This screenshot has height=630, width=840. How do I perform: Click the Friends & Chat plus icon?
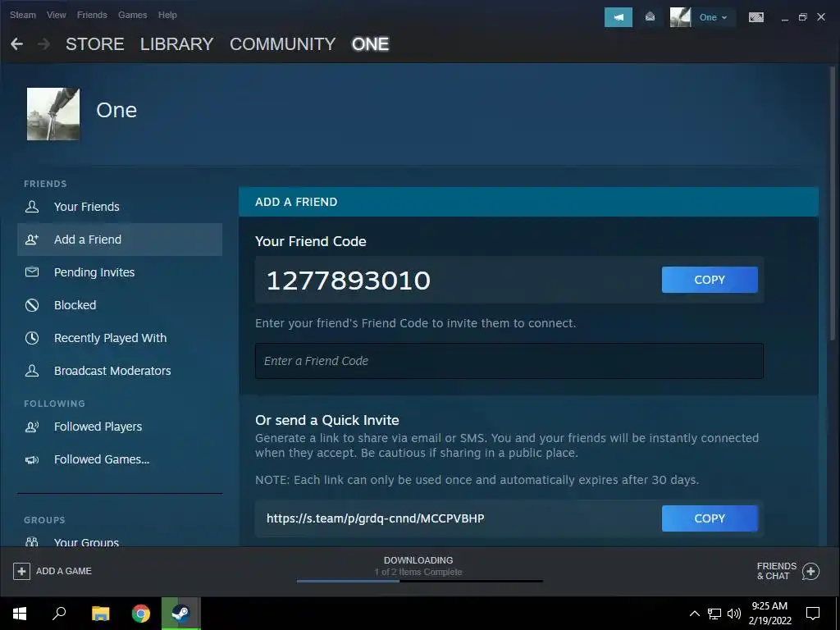[810, 572]
